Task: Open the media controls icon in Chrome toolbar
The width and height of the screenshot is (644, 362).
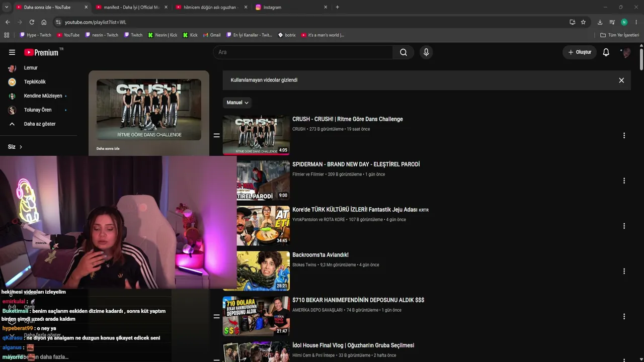Action: [x=612, y=22]
